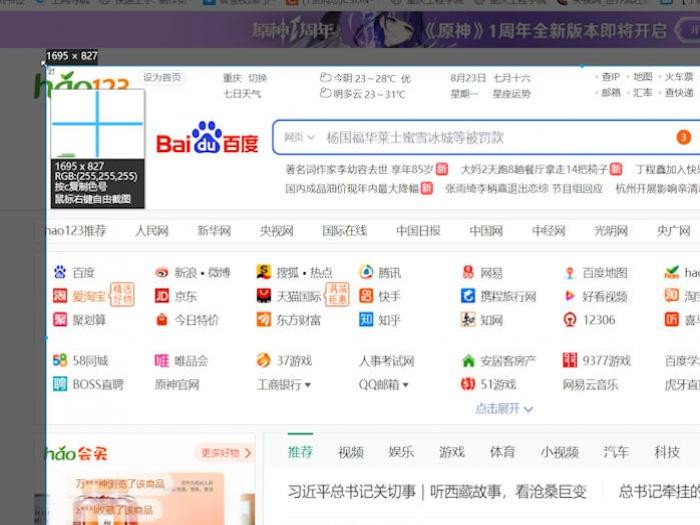
Task: Open the 人事考试网 link
Action: point(387,361)
